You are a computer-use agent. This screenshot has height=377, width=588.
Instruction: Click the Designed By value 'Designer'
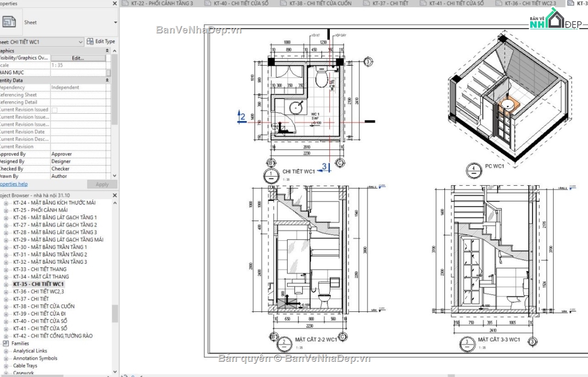pyautogui.click(x=61, y=161)
